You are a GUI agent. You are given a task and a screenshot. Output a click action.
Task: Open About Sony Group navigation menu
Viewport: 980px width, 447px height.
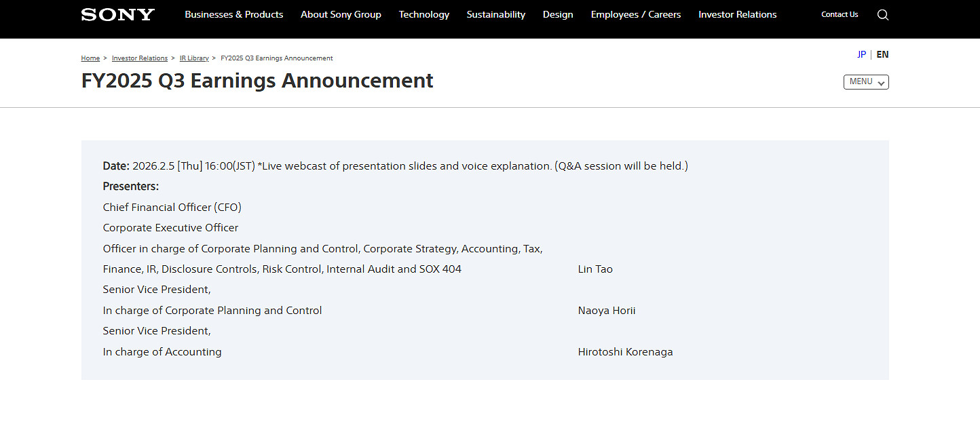click(341, 14)
